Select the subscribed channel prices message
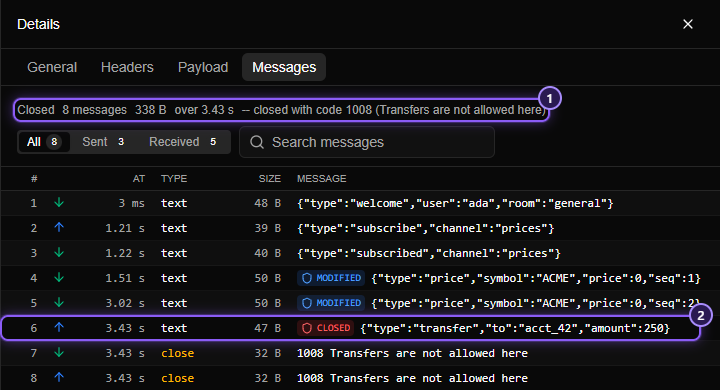The image size is (720, 390). click(429, 253)
